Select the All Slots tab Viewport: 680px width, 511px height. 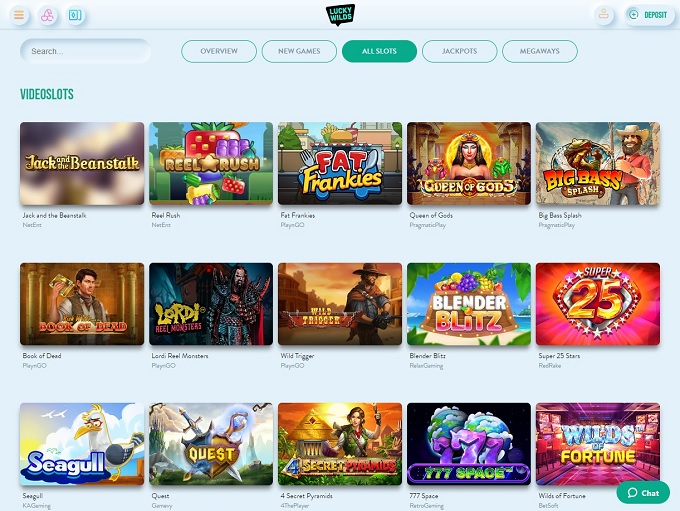coord(379,51)
